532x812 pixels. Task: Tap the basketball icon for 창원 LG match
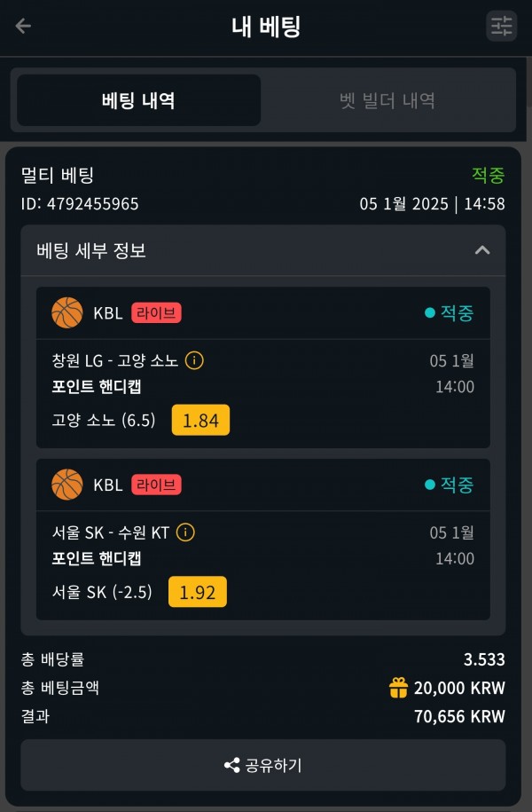coord(67,312)
